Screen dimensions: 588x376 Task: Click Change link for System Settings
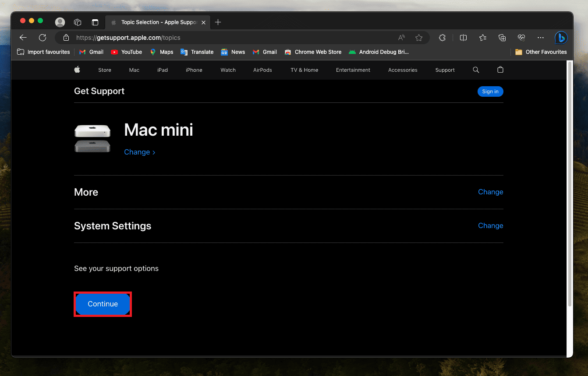coord(491,225)
